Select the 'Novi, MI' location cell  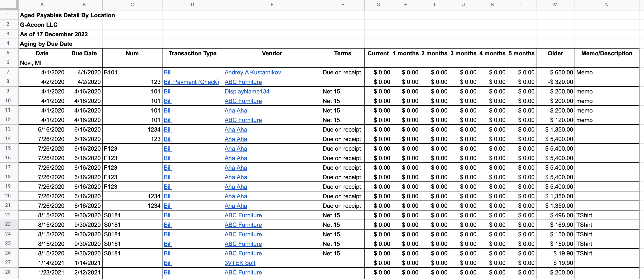click(x=42, y=63)
